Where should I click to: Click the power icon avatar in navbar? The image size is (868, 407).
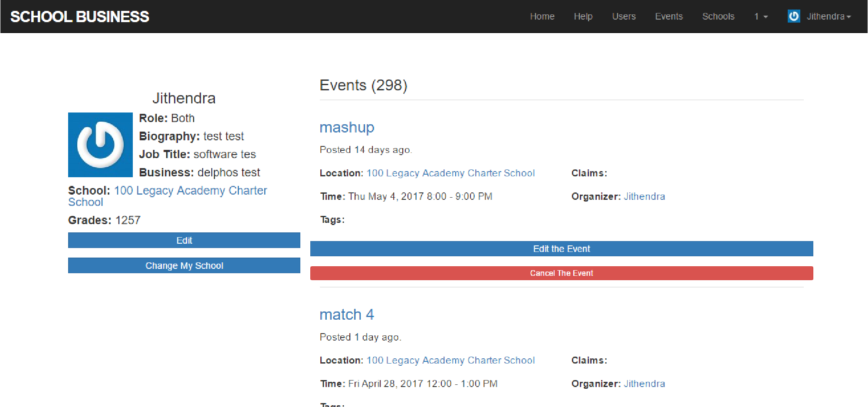point(793,17)
